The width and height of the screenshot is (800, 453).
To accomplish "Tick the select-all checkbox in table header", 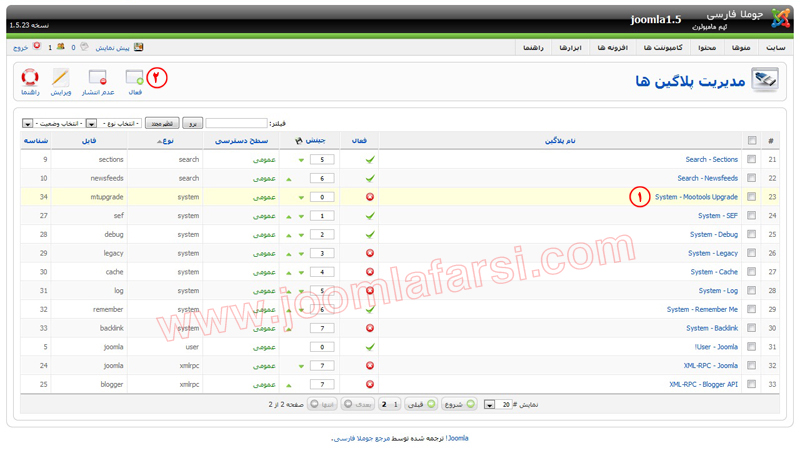I will [x=751, y=141].
